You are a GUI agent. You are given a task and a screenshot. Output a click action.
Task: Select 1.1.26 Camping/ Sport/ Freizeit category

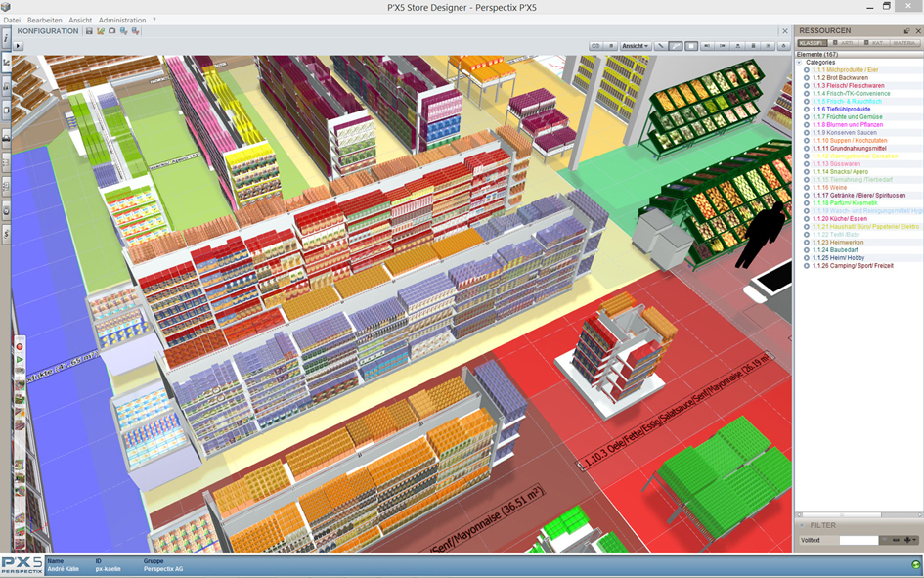pos(853,266)
